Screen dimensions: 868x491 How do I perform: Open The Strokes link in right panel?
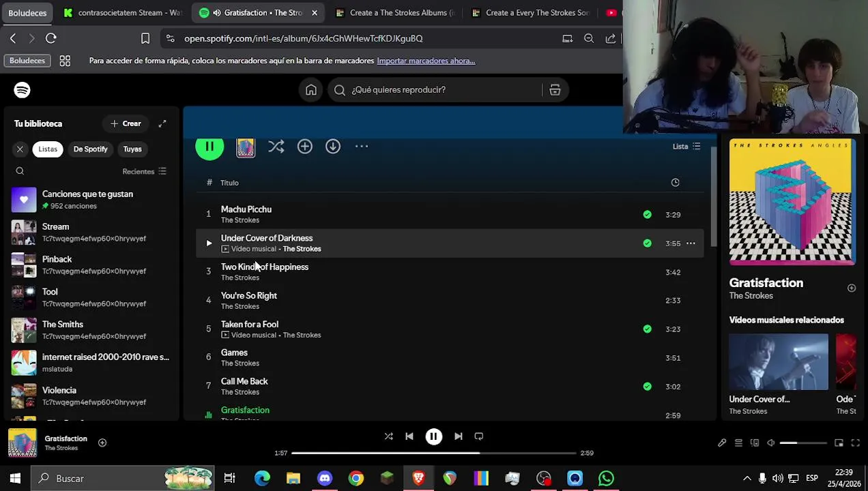pyautogui.click(x=751, y=296)
